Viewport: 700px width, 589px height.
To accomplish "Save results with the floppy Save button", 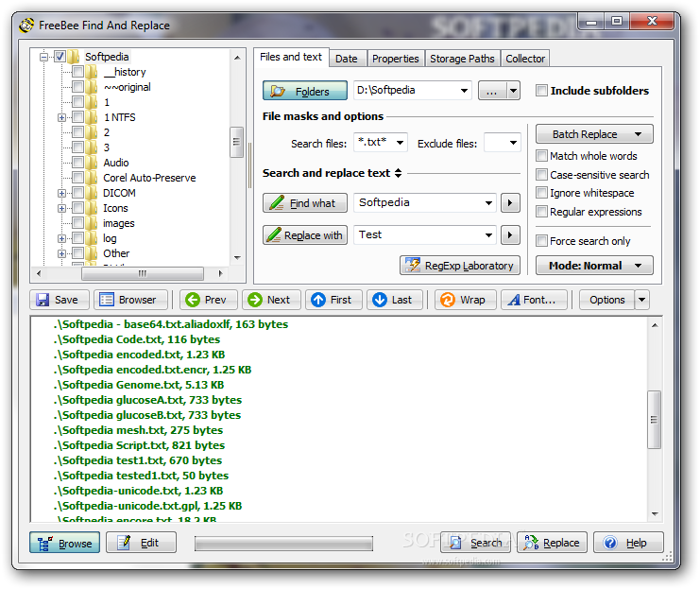I will (x=60, y=300).
